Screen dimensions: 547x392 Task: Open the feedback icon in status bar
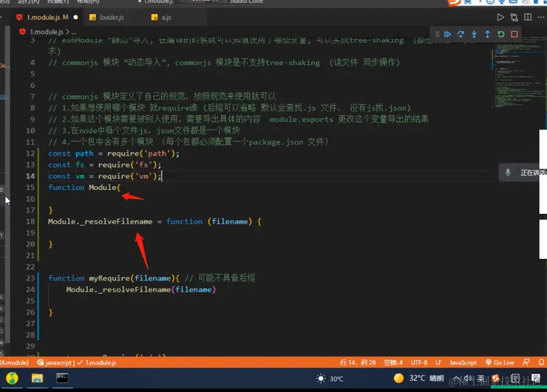(526, 362)
